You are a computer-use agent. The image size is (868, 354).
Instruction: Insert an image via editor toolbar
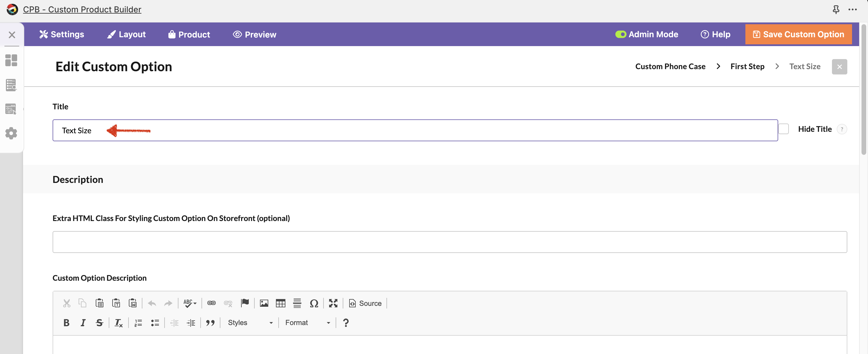click(x=264, y=303)
